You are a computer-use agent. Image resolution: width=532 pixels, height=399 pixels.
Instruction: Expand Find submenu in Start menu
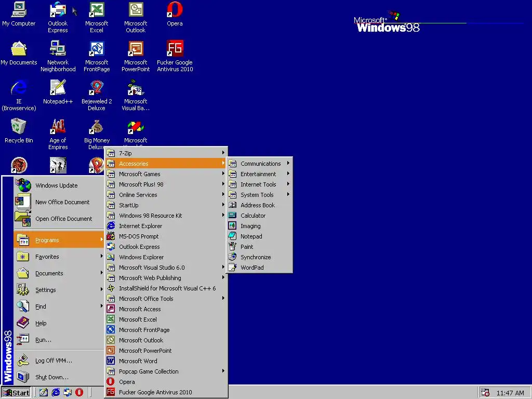point(59,307)
